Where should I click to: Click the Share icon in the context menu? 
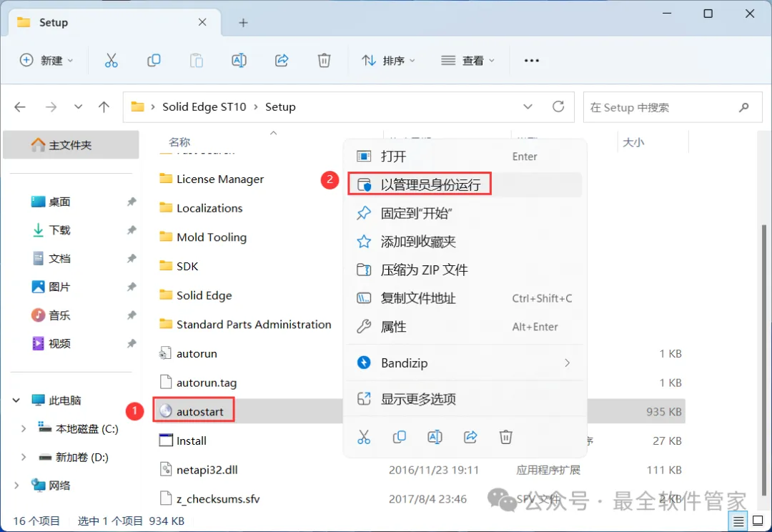tap(470, 437)
